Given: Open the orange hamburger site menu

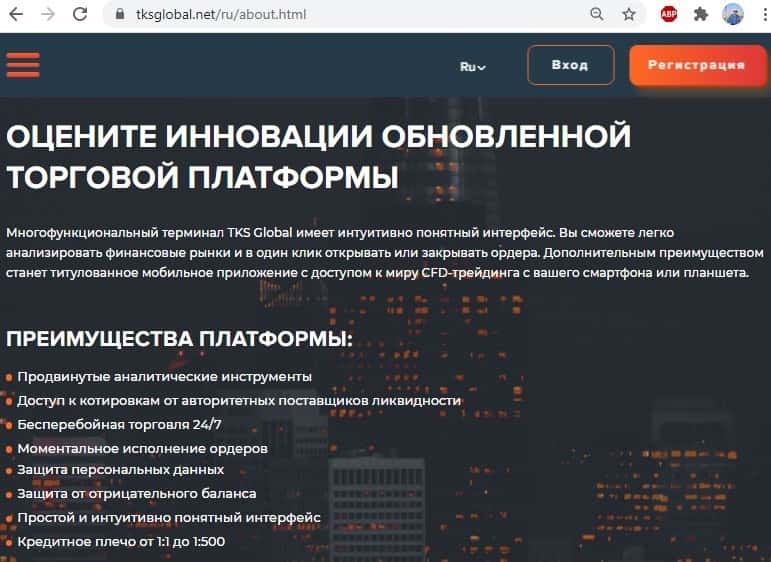Looking at the screenshot, I should coord(23,65).
